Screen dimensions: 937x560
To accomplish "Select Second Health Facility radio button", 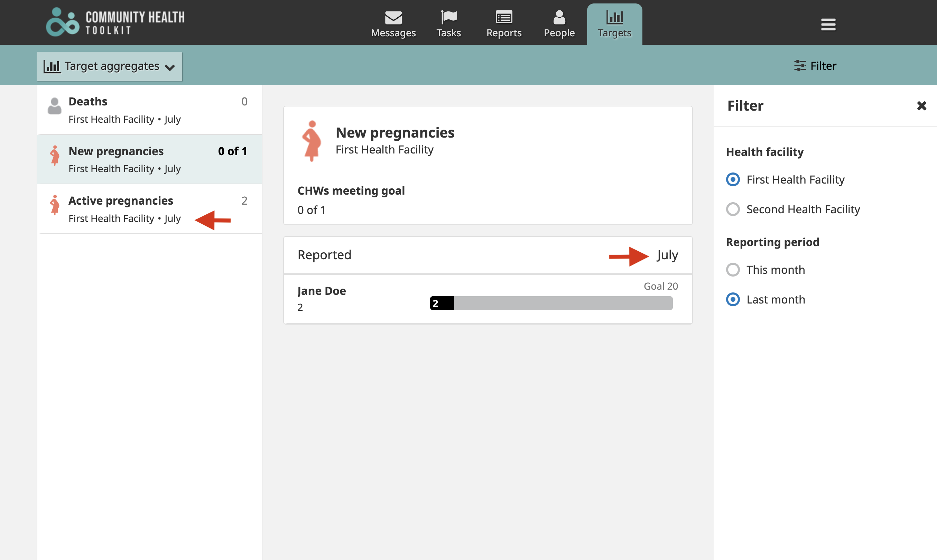I will click(733, 209).
